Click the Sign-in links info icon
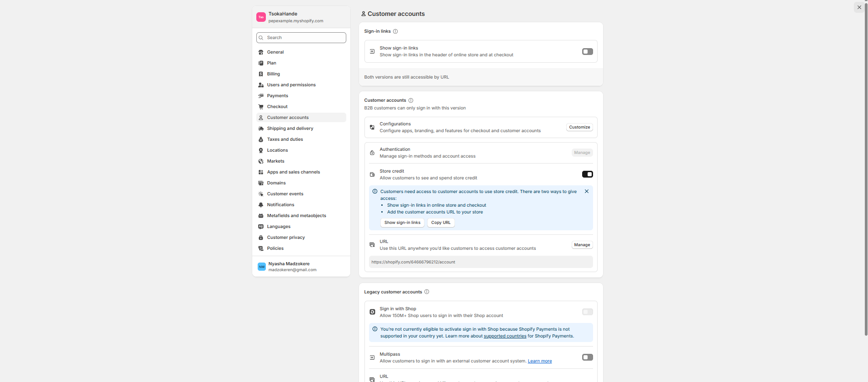Image resolution: width=868 pixels, height=382 pixels. [x=395, y=31]
